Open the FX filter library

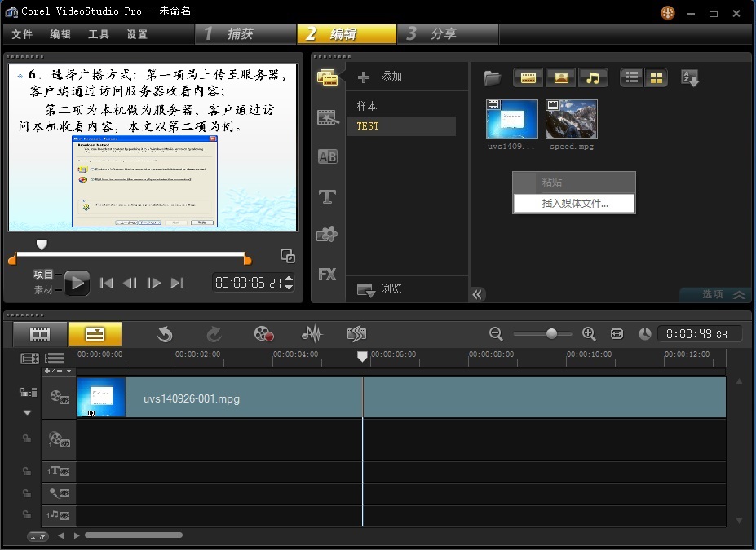328,275
